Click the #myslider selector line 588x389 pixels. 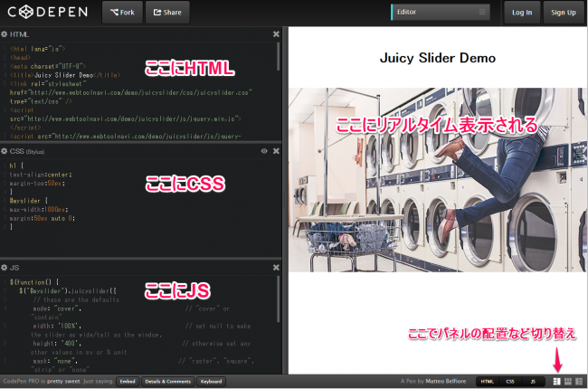click(29, 201)
